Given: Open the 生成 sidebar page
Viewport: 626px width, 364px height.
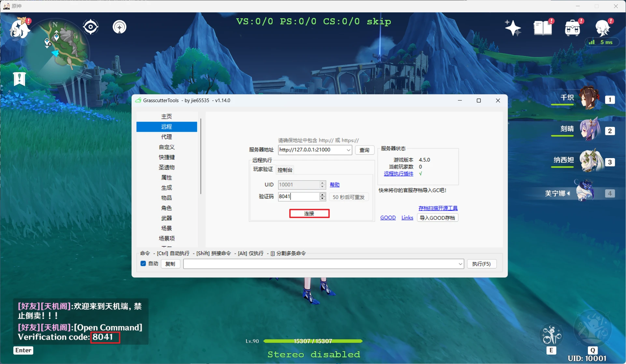Looking at the screenshot, I should 166,188.
